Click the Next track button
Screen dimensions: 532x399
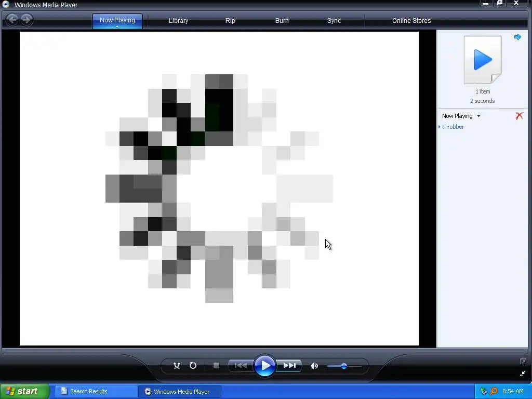tap(289, 365)
